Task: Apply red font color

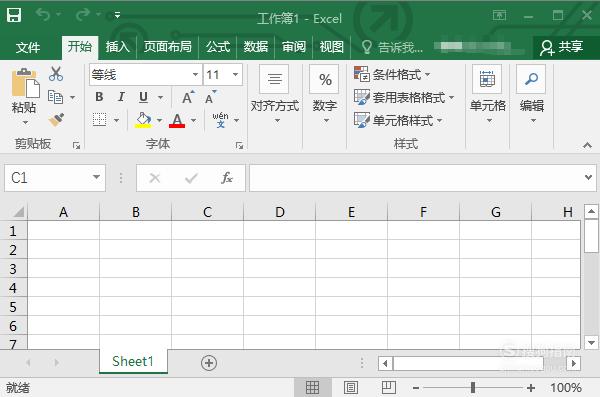Action: pyautogui.click(x=177, y=120)
